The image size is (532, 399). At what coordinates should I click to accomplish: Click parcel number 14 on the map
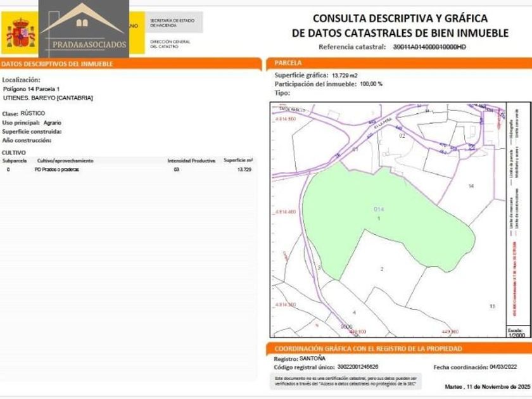(x=471, y=186)
